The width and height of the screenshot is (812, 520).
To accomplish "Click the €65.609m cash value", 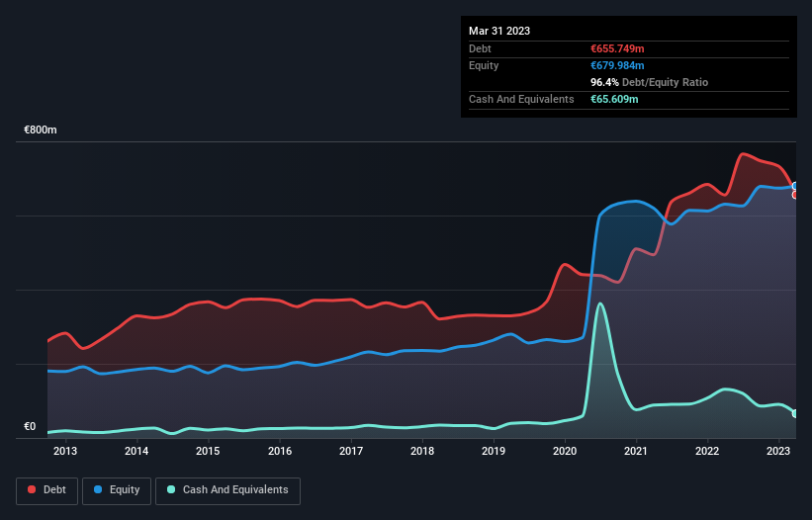I will coord(614,99).
